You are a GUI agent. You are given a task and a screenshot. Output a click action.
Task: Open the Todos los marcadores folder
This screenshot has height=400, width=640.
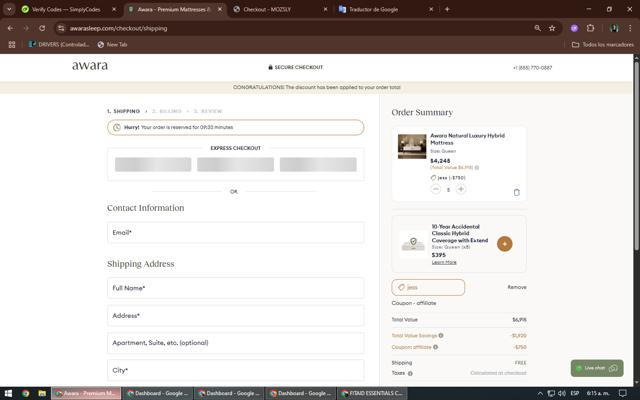coord(603,44)
